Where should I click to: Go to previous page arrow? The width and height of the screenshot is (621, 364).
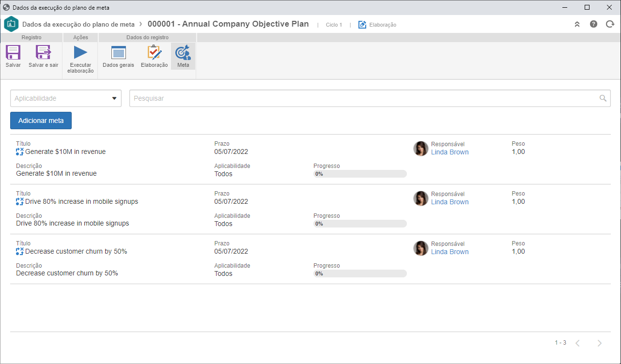pos(577,343)
